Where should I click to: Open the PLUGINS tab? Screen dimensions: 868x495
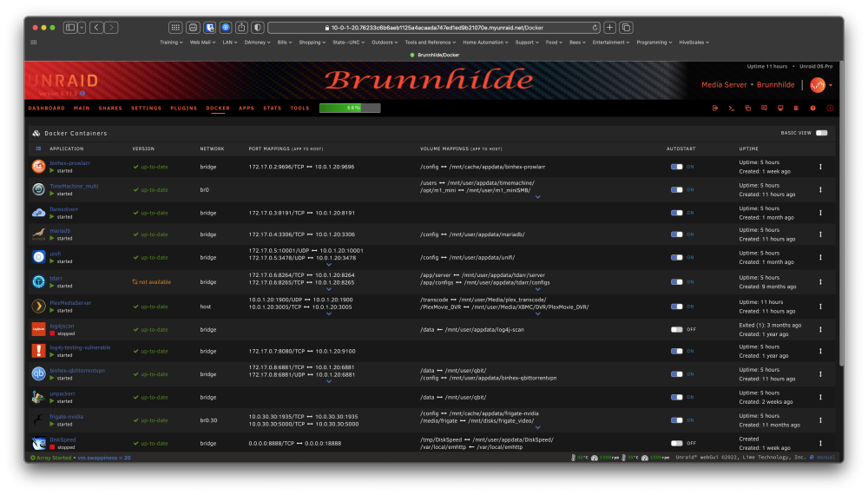(x=184, y=108)
